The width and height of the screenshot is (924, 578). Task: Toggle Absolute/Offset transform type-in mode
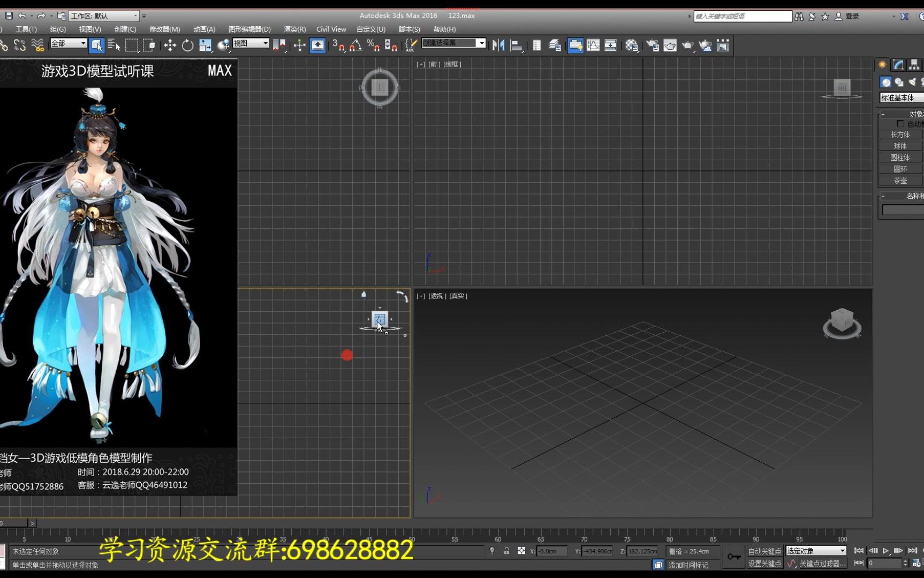[521, 551]
